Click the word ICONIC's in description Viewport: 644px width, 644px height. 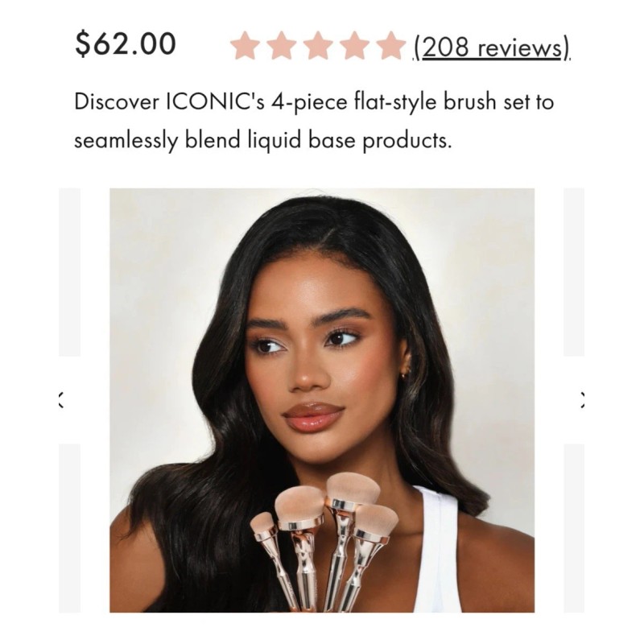(x=215, y=102)
